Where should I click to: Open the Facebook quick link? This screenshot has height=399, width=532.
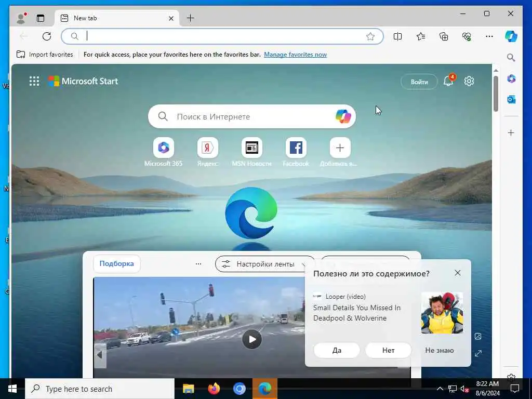point(296,152)
